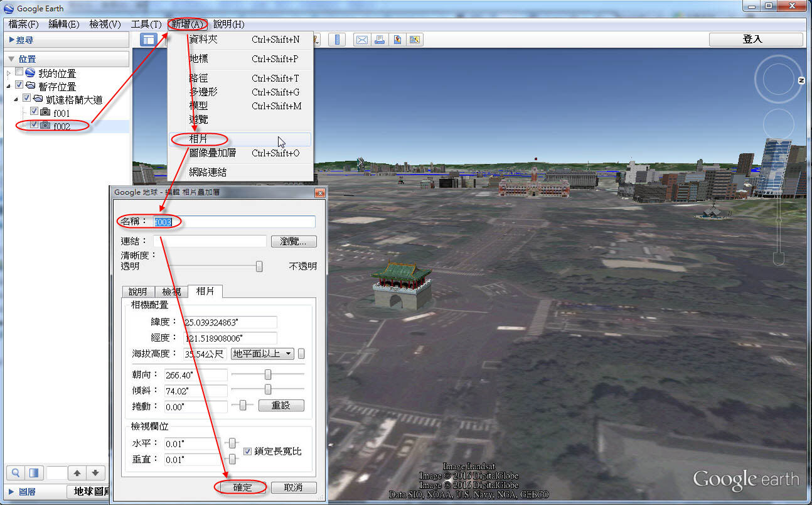Screen dimensions: 812x505
Task: Toggle the sidebar visibility toolbar icon
Action: 149,40
